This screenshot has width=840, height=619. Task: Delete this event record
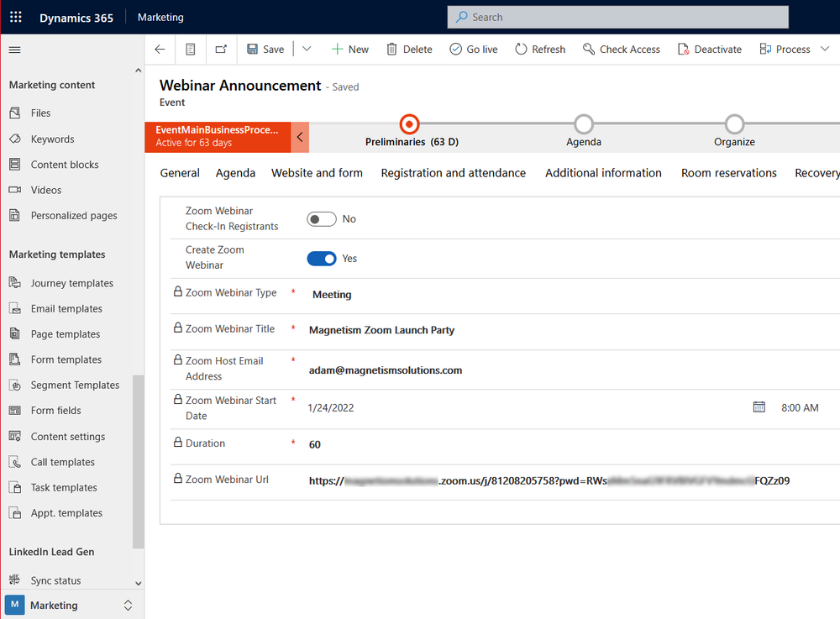(409, 50)
